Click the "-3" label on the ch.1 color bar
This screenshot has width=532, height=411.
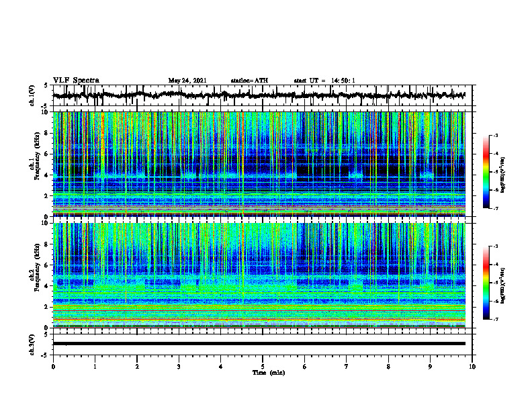496,136
